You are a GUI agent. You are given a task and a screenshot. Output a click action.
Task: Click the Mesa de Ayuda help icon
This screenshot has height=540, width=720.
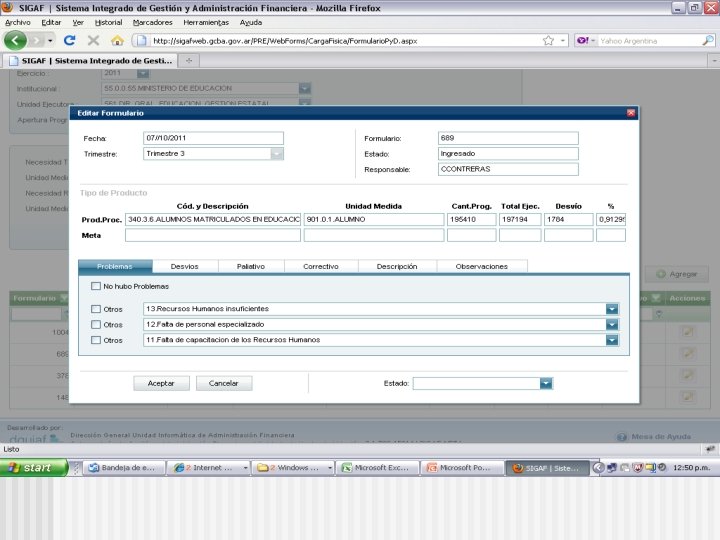click(x=622, y=437)
